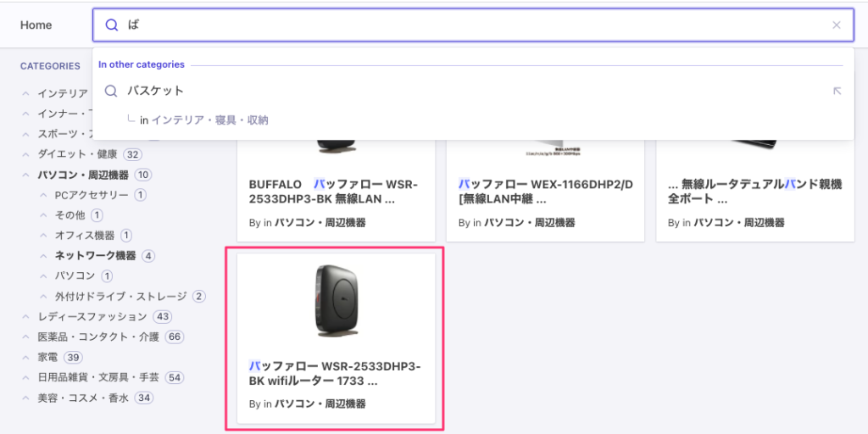
Task: Toggle the 外付けドライブ・ストレージ chevron
Action: (x=43, y=296)
